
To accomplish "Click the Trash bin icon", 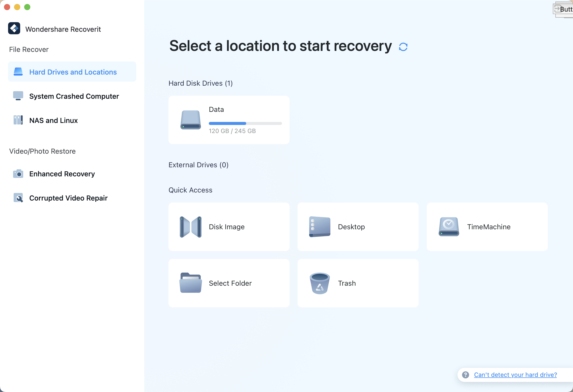I will 320,283.
